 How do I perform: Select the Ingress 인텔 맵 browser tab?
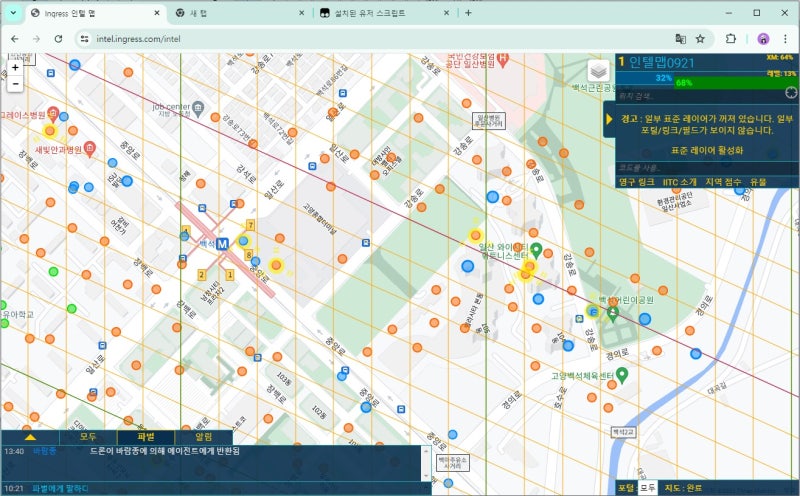pos(96,13)
